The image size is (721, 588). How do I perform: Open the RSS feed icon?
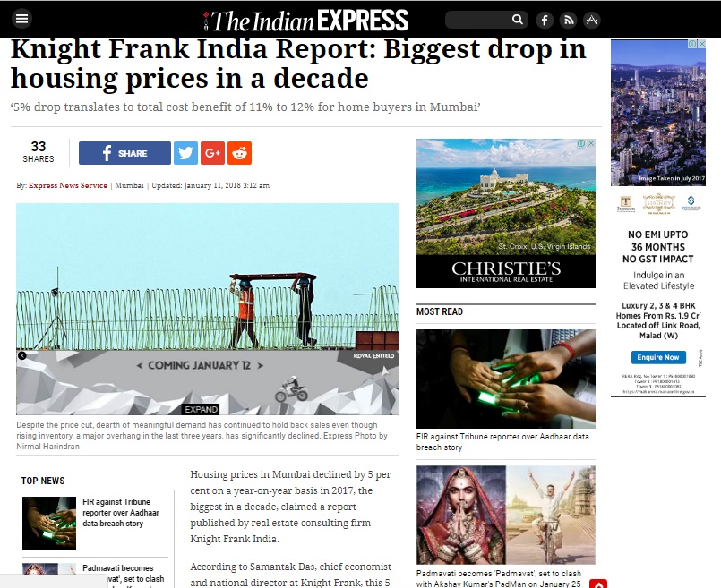click(569, 21)
